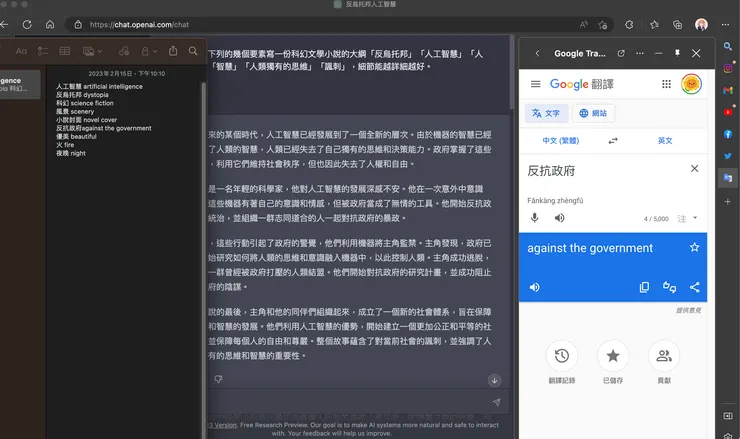Toggle Read Aloud in address bar

point(584,25)
